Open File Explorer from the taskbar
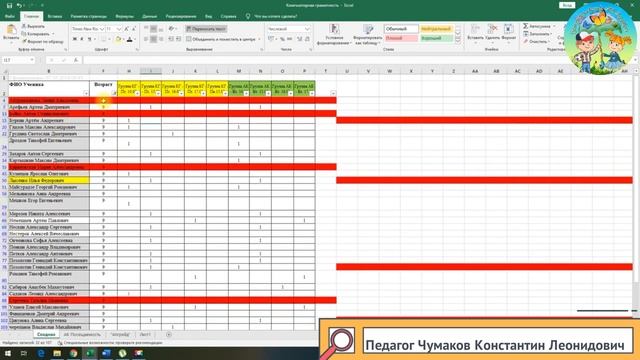Viewport: 640px width, 360px height. (x=57, y=353)
